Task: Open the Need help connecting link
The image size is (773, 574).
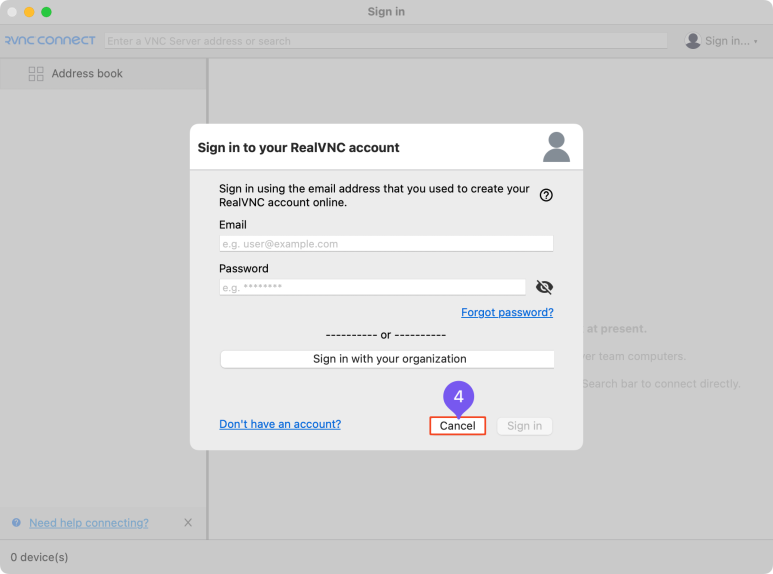Action: pyautogui.click(x=89, y=523)
